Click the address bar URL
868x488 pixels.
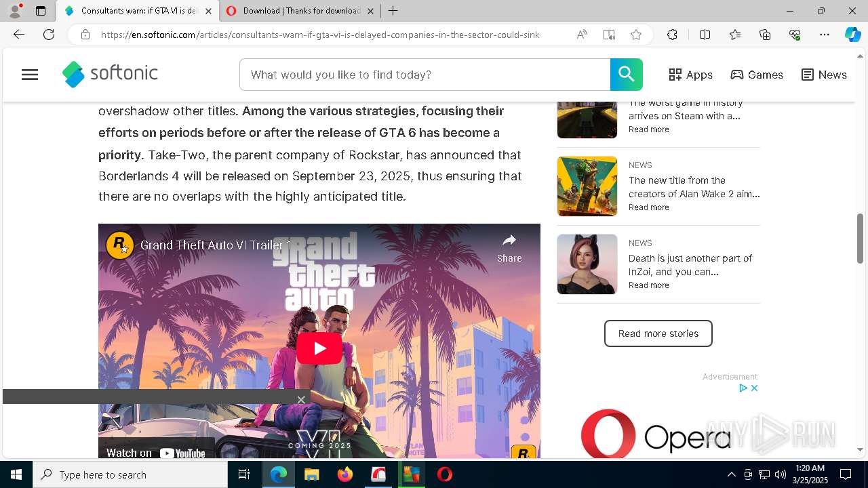[x=320, y=35]
